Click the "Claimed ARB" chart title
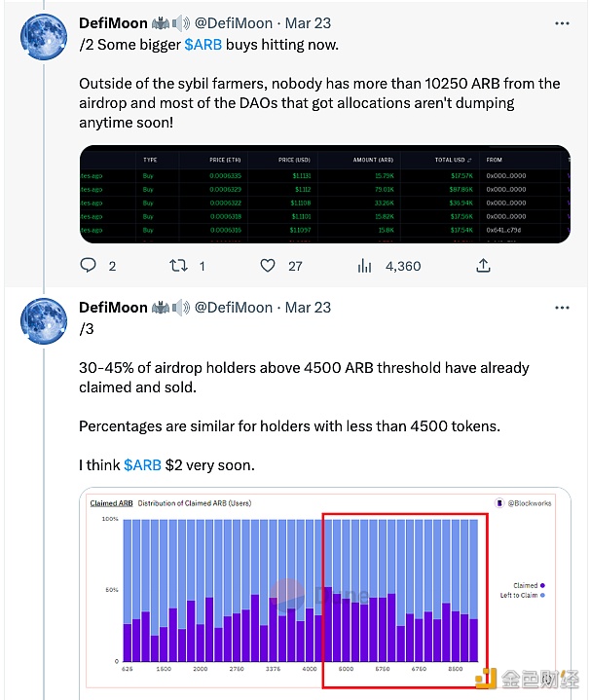 (111, 503)
